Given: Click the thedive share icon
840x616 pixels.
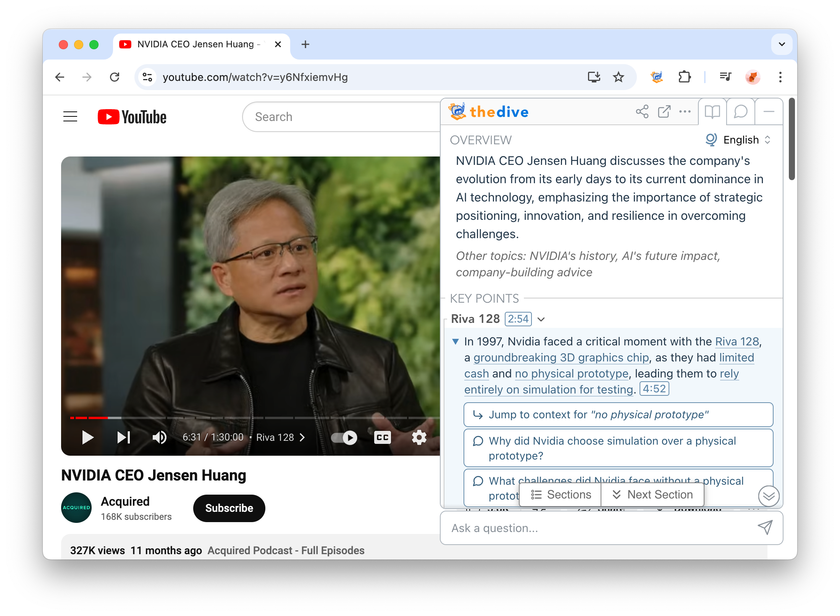Looking at the screenshot, I should point(642,111).
